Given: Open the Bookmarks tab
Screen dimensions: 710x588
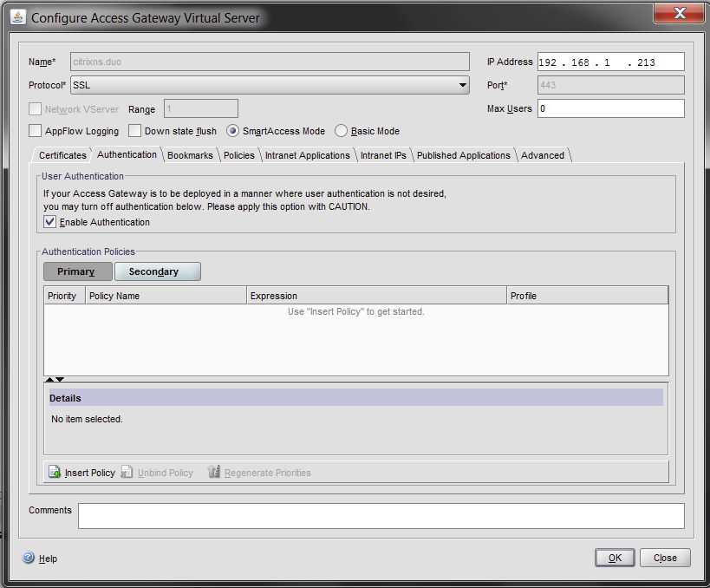Looking at the screenshot, I should tap(190, 155).
